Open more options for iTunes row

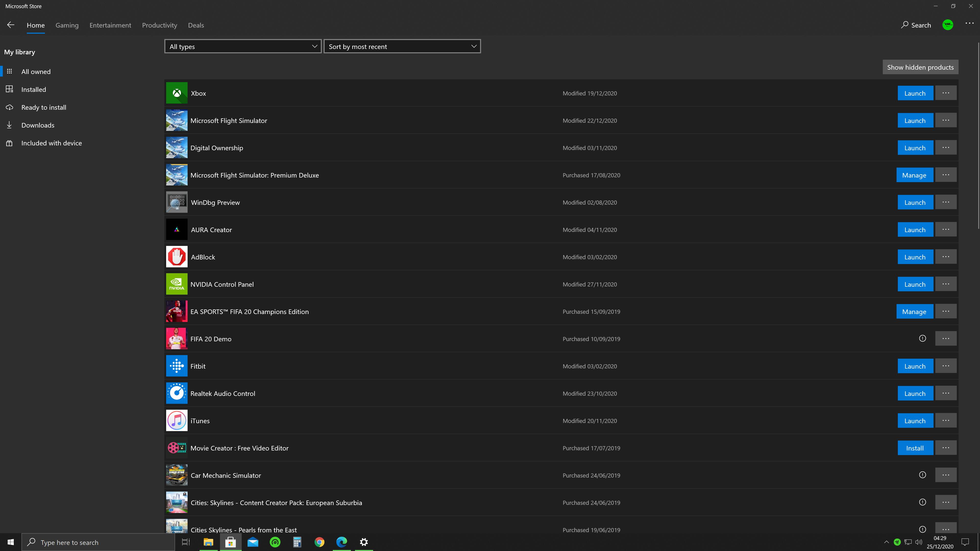(x=946, y=421)
